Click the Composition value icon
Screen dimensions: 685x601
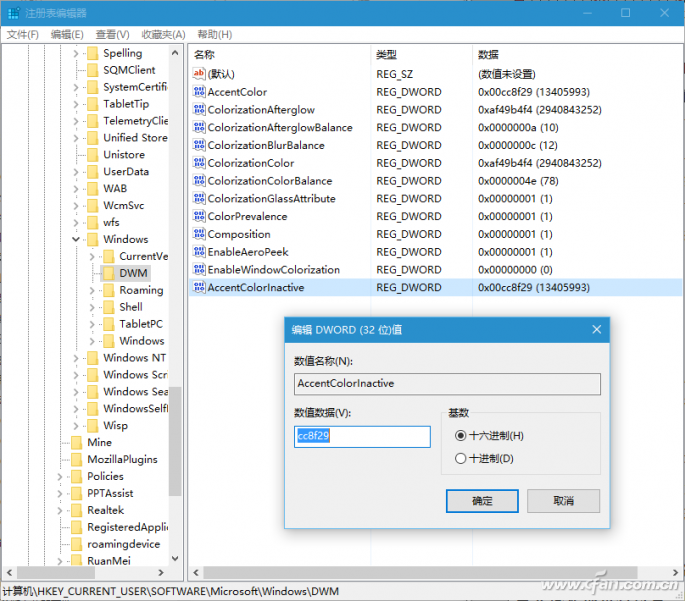[199, 234]
